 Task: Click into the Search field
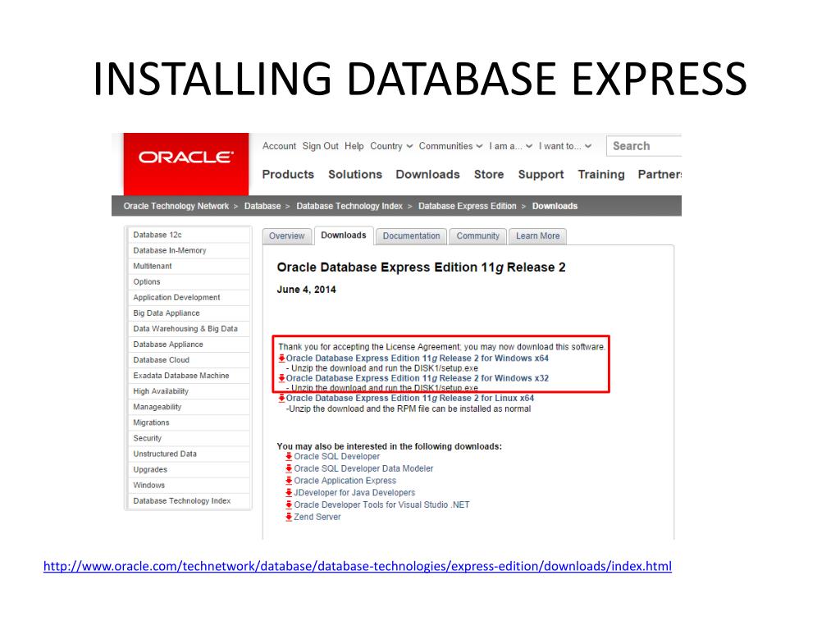(x=644, y=146)
